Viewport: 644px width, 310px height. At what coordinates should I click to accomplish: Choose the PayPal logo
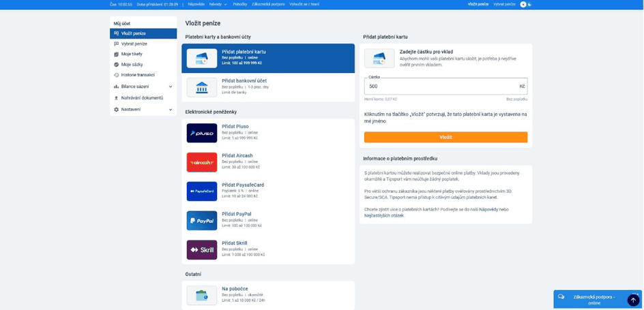coord(202,221)
